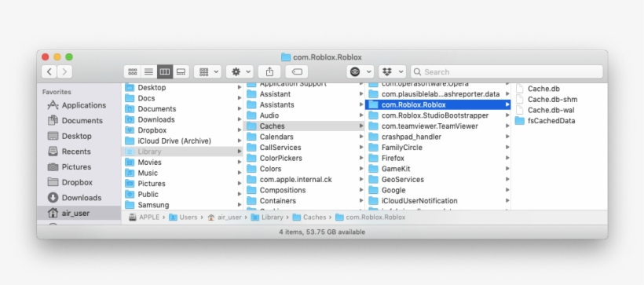Click into the Search field

(x=507, y=72)
